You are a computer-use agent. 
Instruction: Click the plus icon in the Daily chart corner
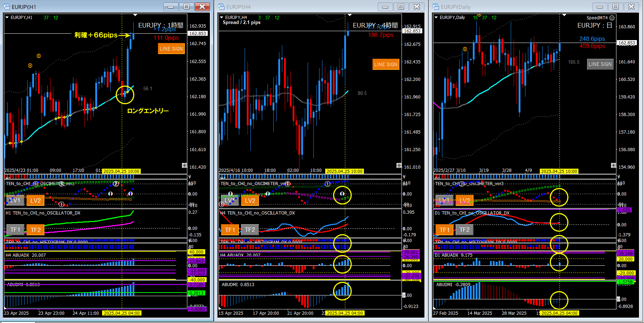(614, 165)
